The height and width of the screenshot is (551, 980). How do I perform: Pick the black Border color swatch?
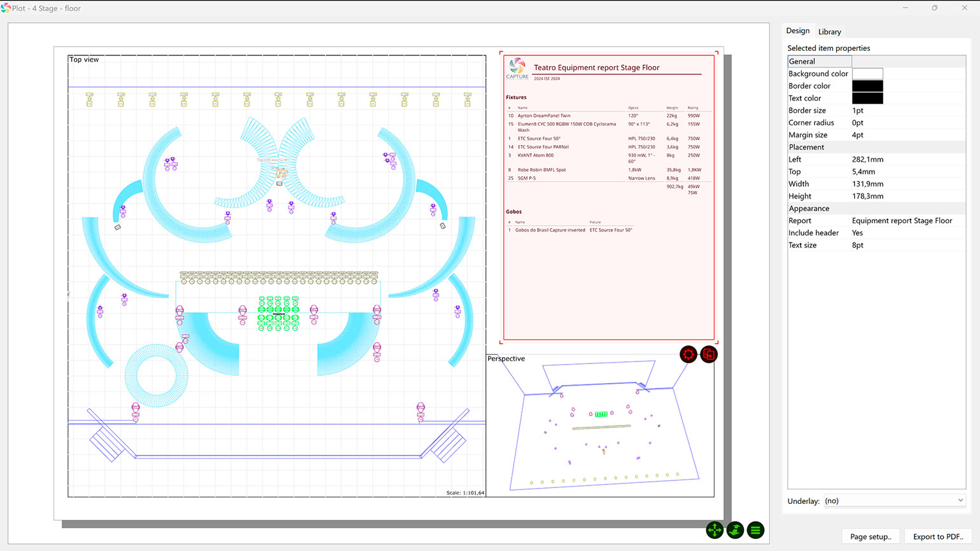point(867,86)
